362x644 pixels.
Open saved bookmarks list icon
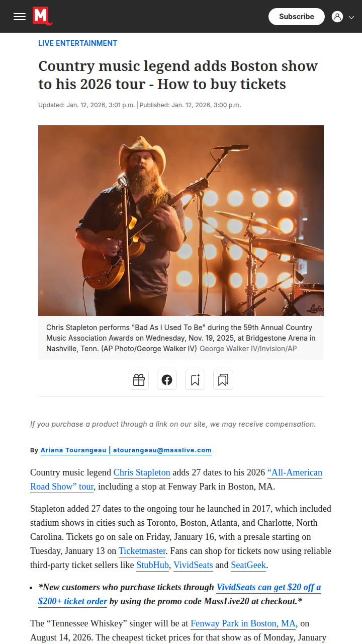pyautogui.click(x=223, y=380)
